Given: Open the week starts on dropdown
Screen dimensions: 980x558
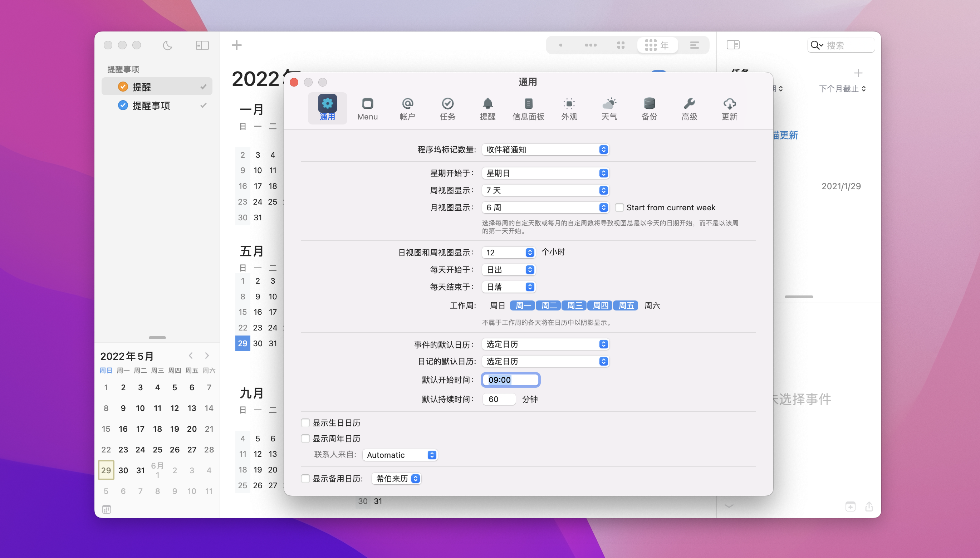Looking at the screenshot, I should point(545,173).
